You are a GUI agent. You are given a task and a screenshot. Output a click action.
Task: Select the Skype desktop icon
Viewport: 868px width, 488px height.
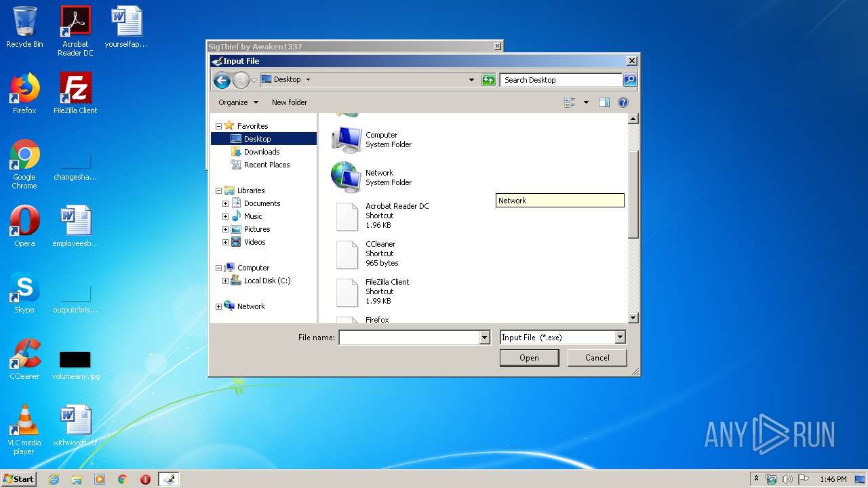click(x=24, y=293)
